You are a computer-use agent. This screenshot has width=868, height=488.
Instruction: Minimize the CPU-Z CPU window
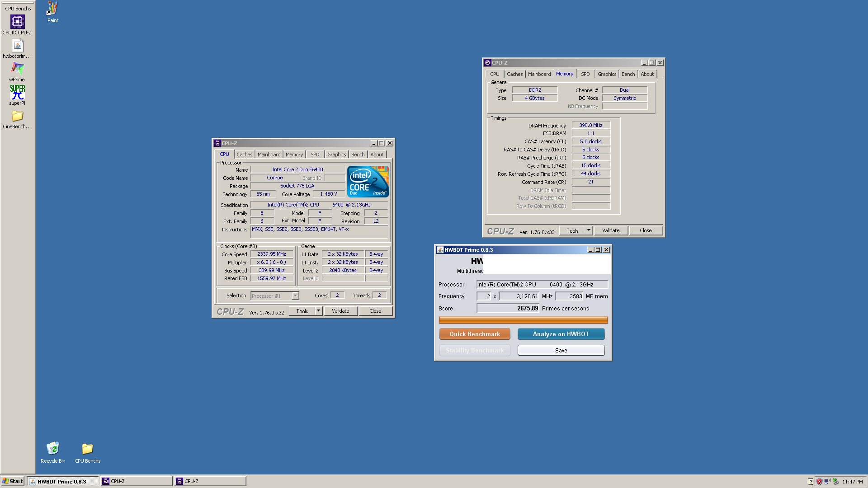point(373,143)
